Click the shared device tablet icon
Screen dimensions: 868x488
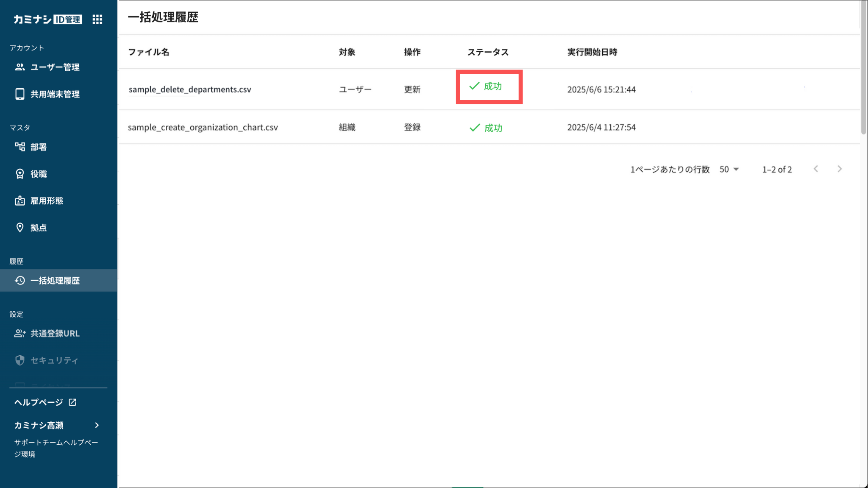click(20, 94)
